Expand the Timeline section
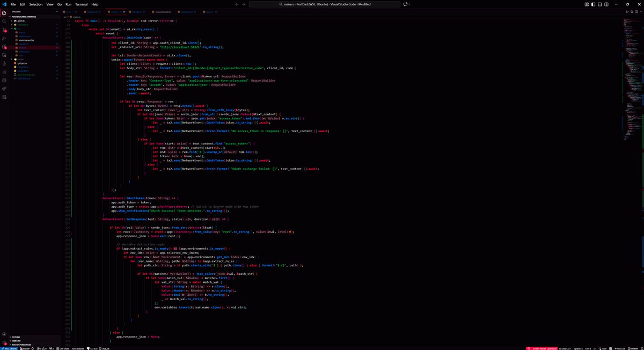The height and width of the screenshot is (350, 644). coord(35,340)
